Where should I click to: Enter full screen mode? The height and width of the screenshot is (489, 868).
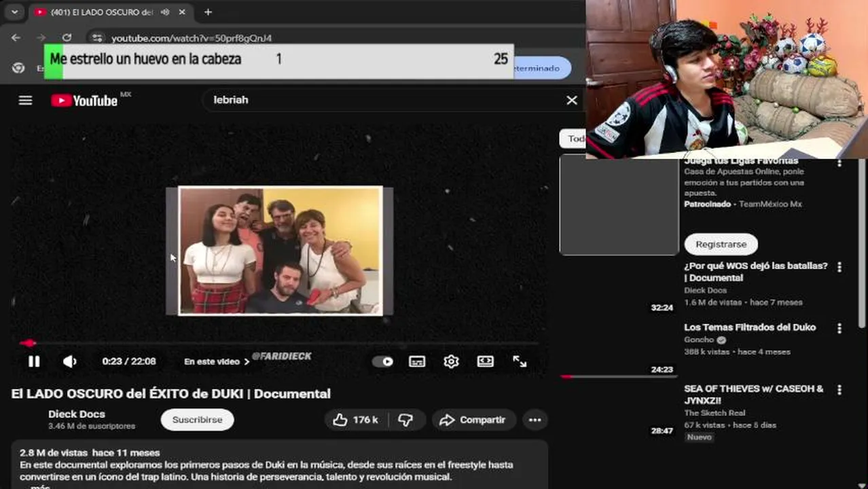click(x=520, y=361)
